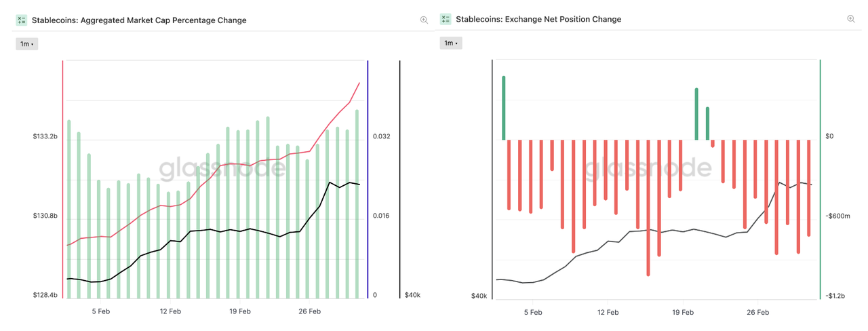
Task: Click the 0.032 axis label
Action: tap(382, 136)
